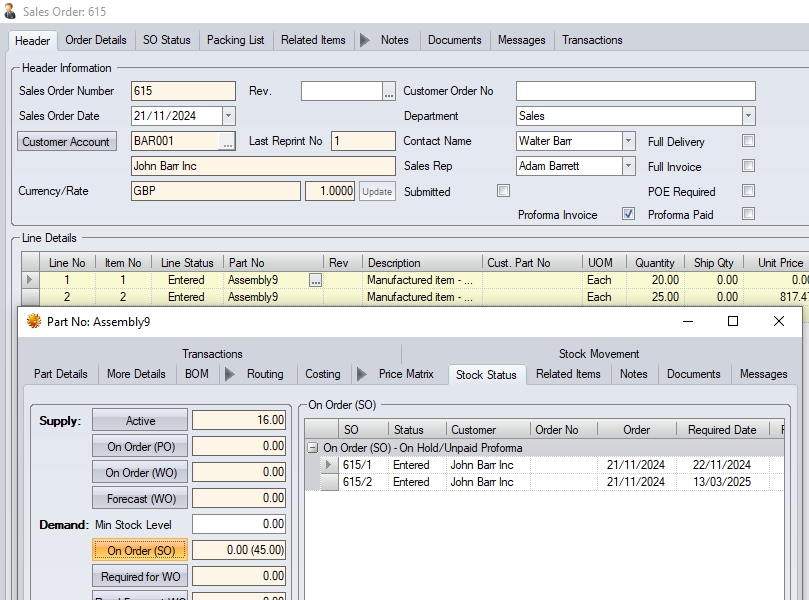This screenshot has height=600, width=809.
Task: Enable the Full Delivery checkbox
Action: [748, 141]
